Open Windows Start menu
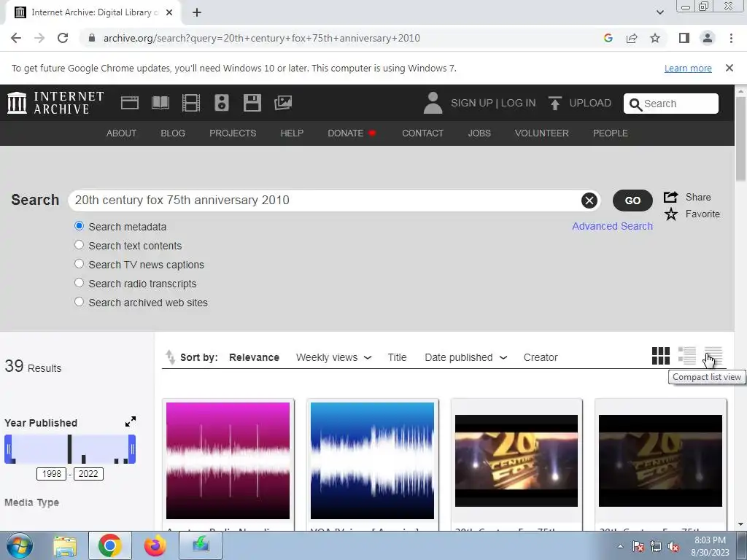 click(18, 545)
